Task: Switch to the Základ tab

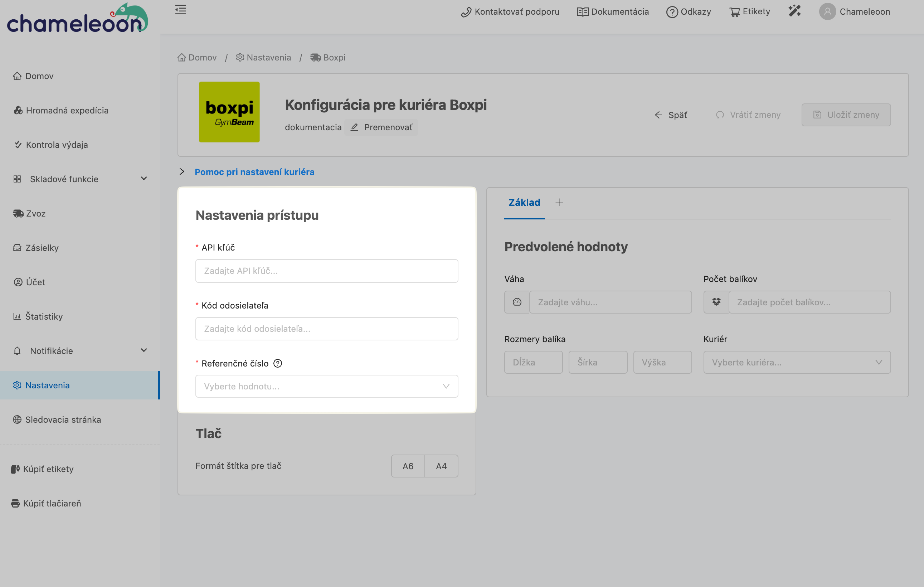Action: (524, 203)
